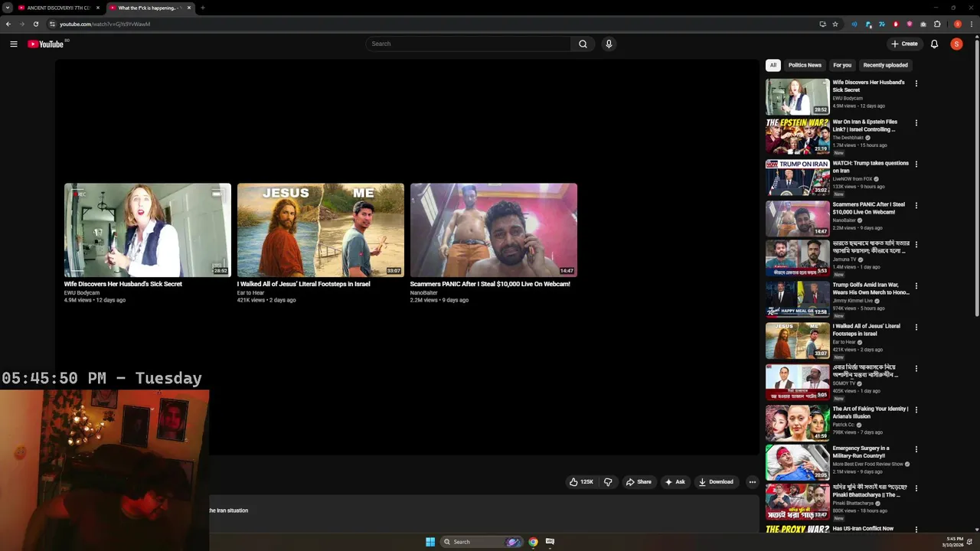Open options for War On Iran & Epstein video
980x551 pixels.
(916, 123)
